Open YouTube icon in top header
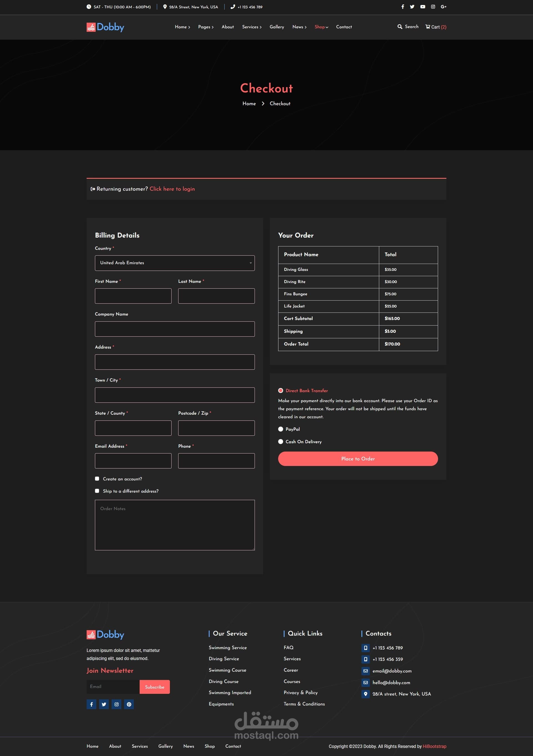Image resolution: width=533 pixels, height=756 pixels. coord(423,7)
